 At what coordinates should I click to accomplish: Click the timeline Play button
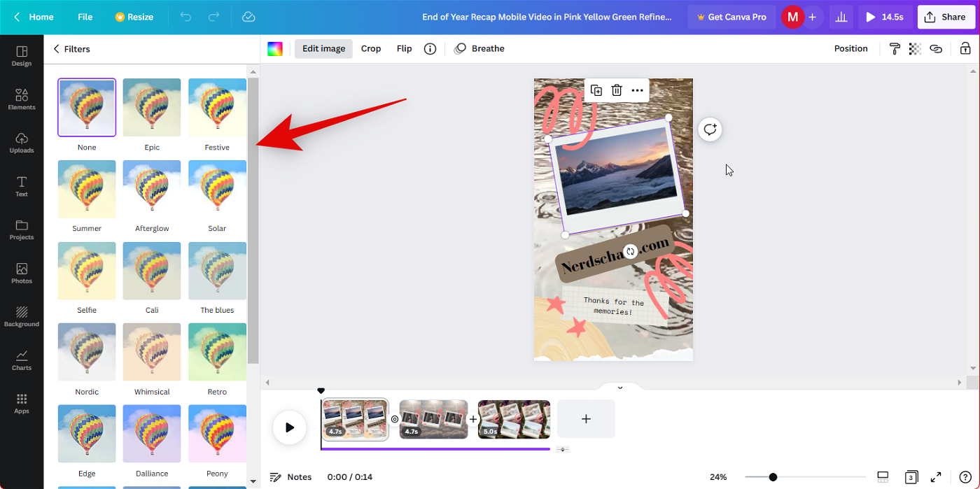(x=289, y=427)
